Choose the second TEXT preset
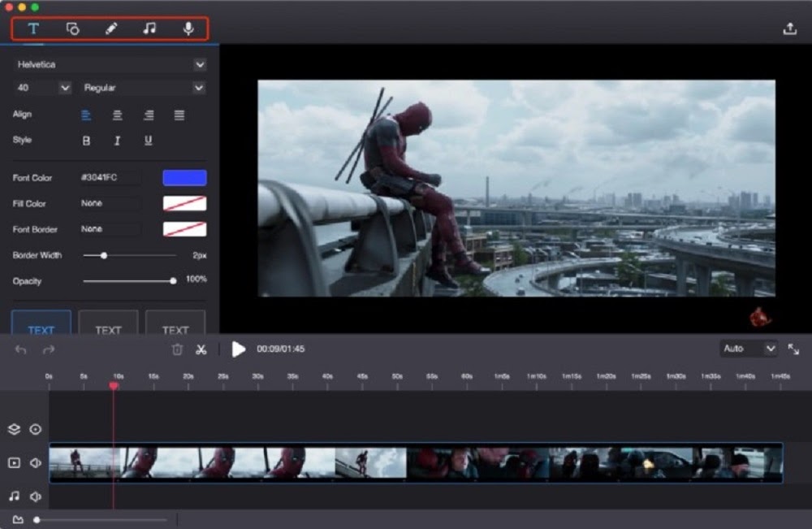Screen dimensions: 812x529 pyautogui.click(x=108, y=323)
